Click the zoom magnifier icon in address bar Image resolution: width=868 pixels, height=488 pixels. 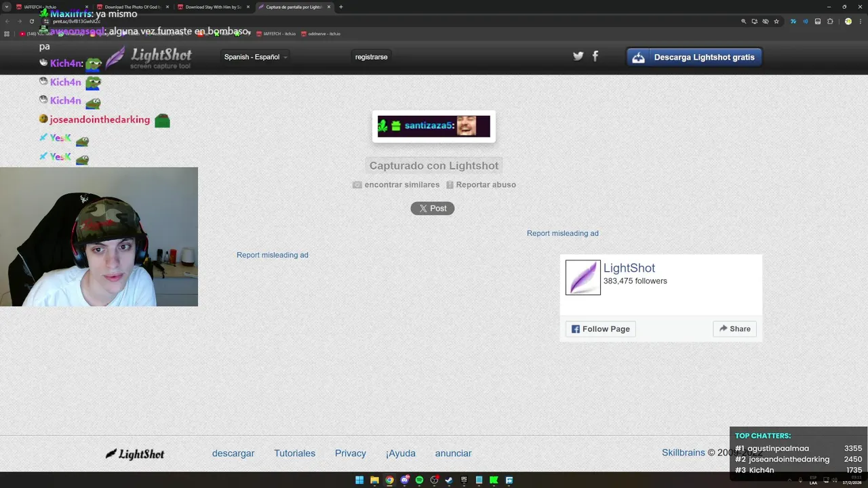click(x=744, y=21)
